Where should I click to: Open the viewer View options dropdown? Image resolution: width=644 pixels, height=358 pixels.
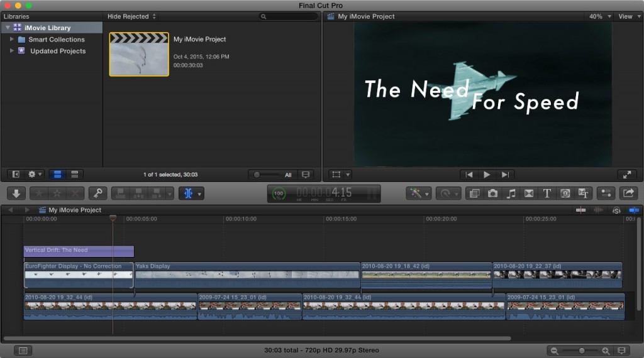point(629,16)
